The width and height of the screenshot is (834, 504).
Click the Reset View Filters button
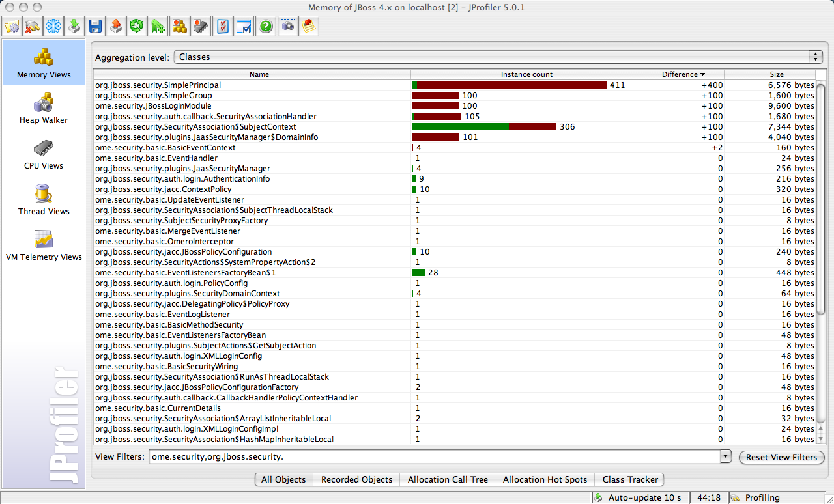pos(781,457)
